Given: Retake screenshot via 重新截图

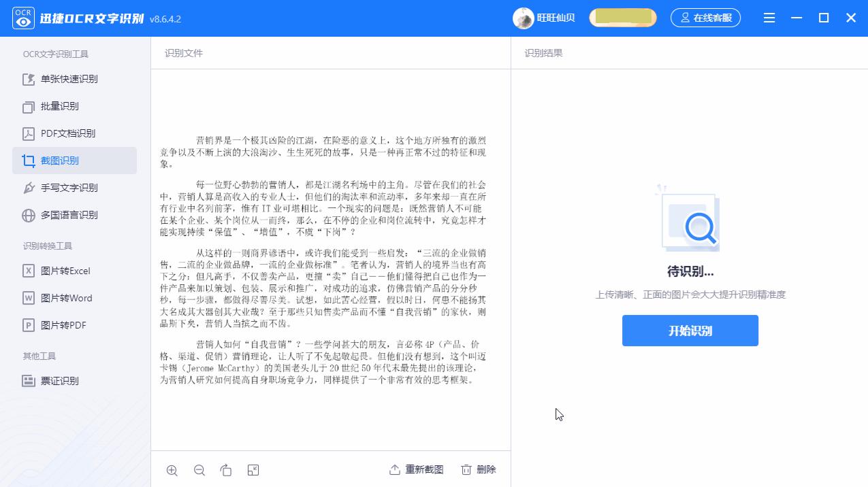Looking at the screenshot, I should tap(415, 469).
